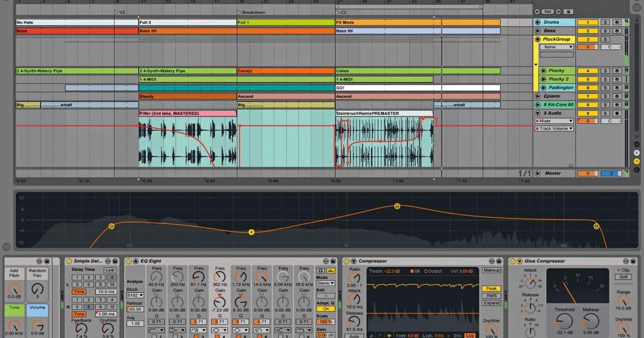Solo the Bass track

coord(605,31)
